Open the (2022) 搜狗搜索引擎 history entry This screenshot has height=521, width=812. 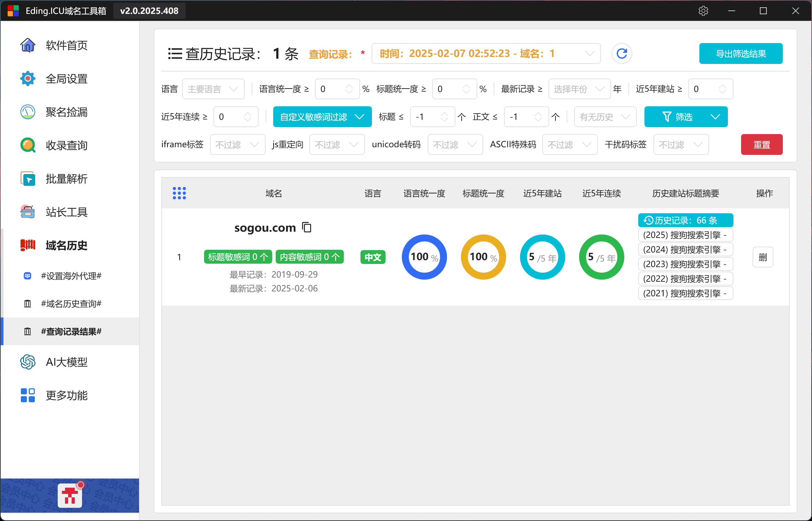coord(685,279)
